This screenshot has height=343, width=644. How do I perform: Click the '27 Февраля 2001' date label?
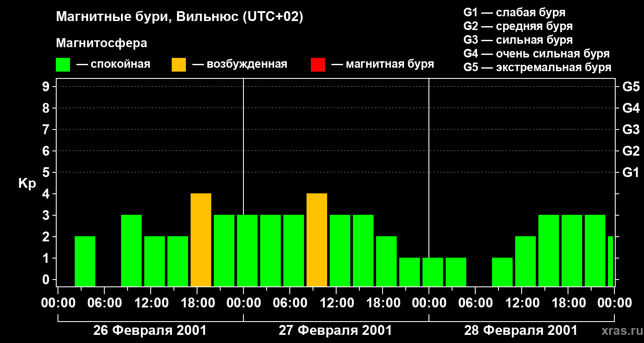[335, 331]
